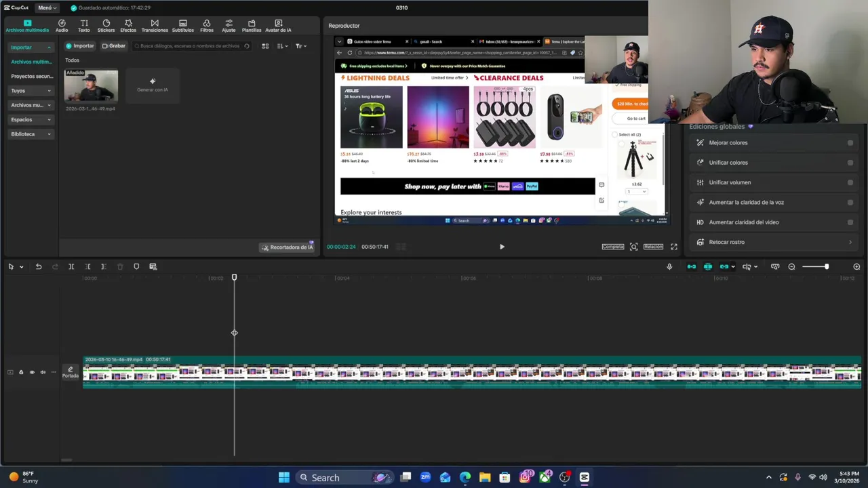Select Proyectos secun... in sidebar
The image size is (868, 488).
pos(31,76)
